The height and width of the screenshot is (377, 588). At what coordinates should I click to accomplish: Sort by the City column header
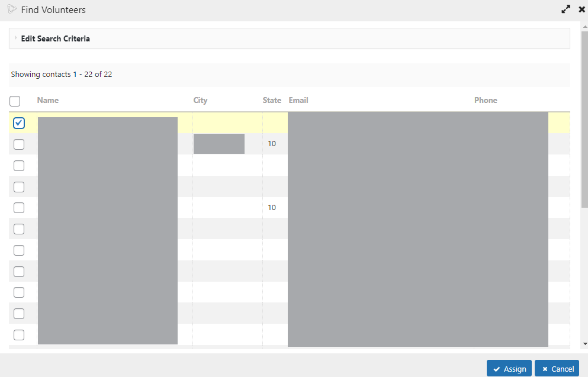[x=200, y=100]
